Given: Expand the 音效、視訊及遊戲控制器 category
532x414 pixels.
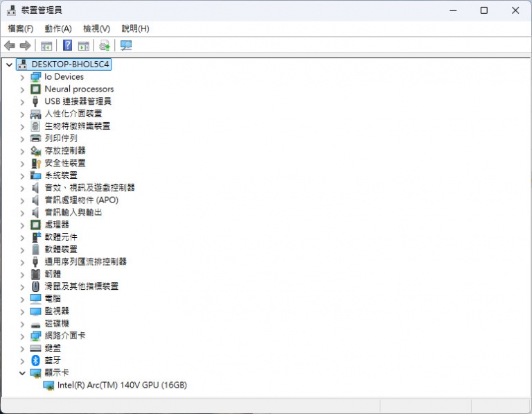Looking at the screenshot, I should [x=22, y=188].
